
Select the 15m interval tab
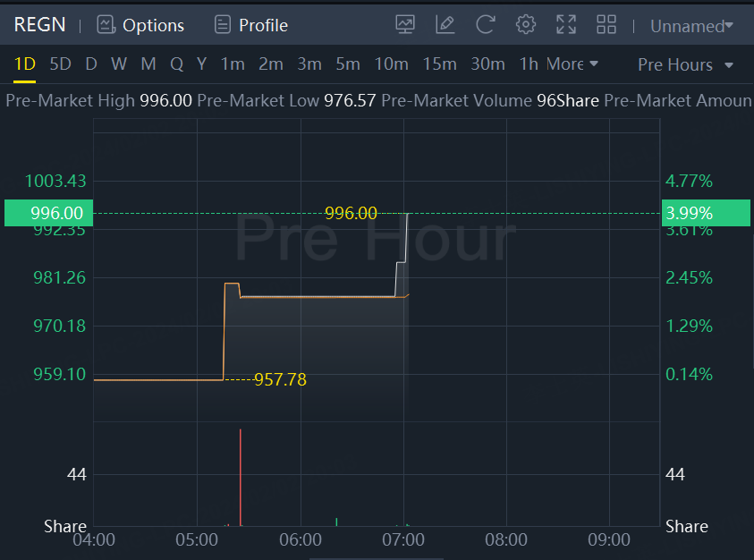(439, 64)
